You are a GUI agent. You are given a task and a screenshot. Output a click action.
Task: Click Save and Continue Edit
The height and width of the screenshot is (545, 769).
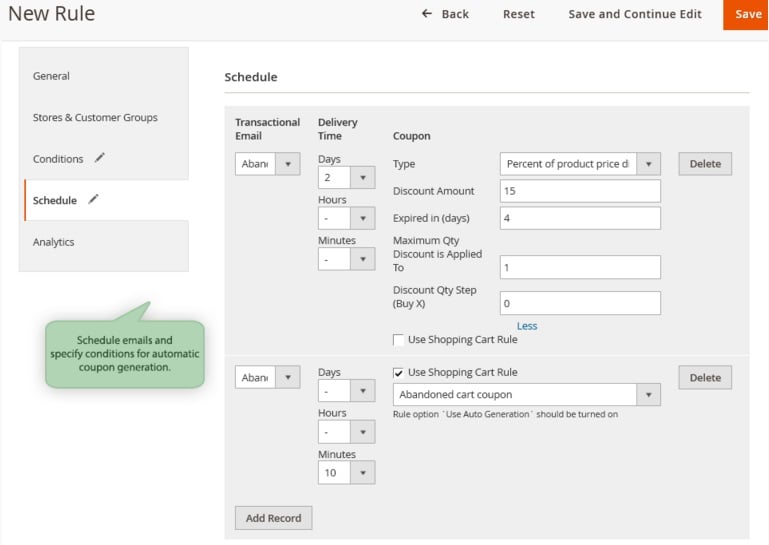635,14
